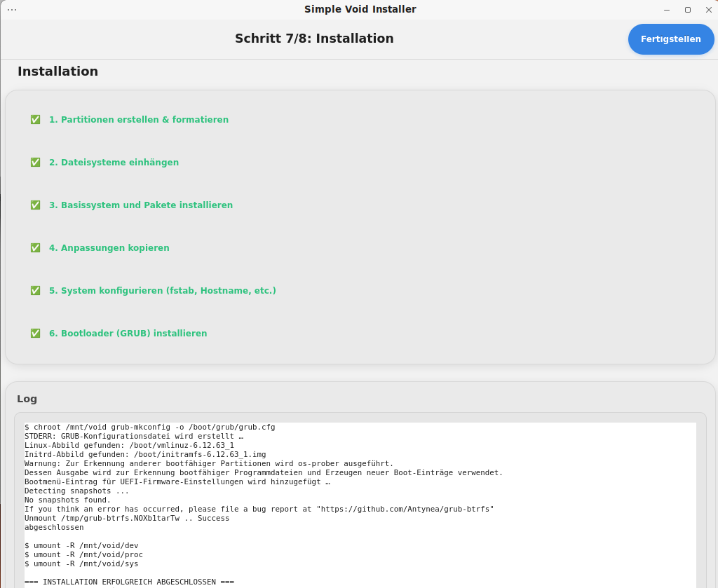Viewport: 718px width, 588px height.
Task: Select '5. System konfigurieren (fstab, Hostname, etc.)' text
Action: coord(162,291)
